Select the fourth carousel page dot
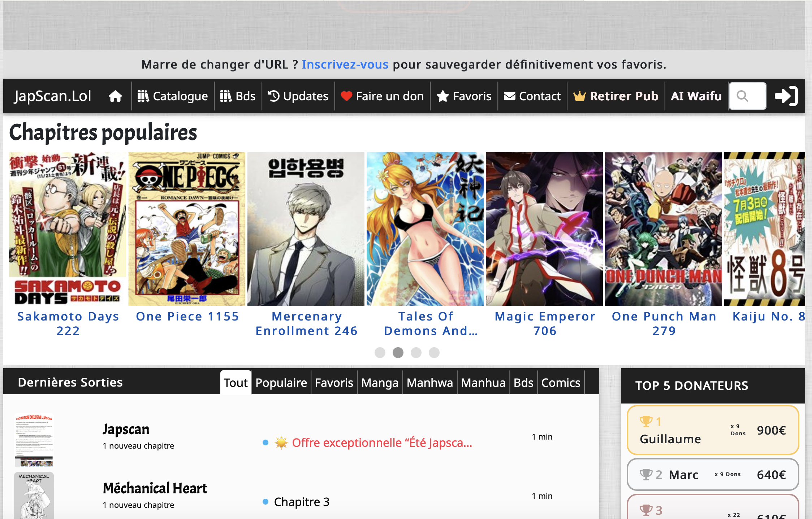The width and height of the screenshot is (812, 519). point(434,353)
